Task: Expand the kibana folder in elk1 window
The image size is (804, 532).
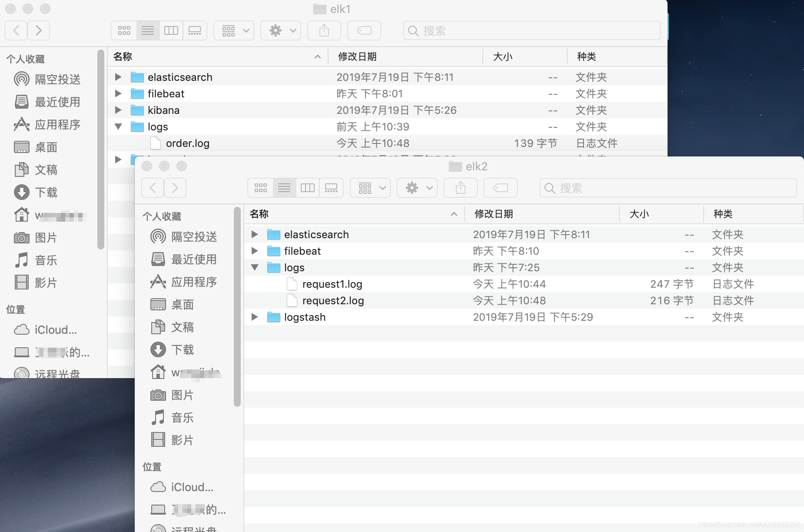Action: click(x=118, y=110)
